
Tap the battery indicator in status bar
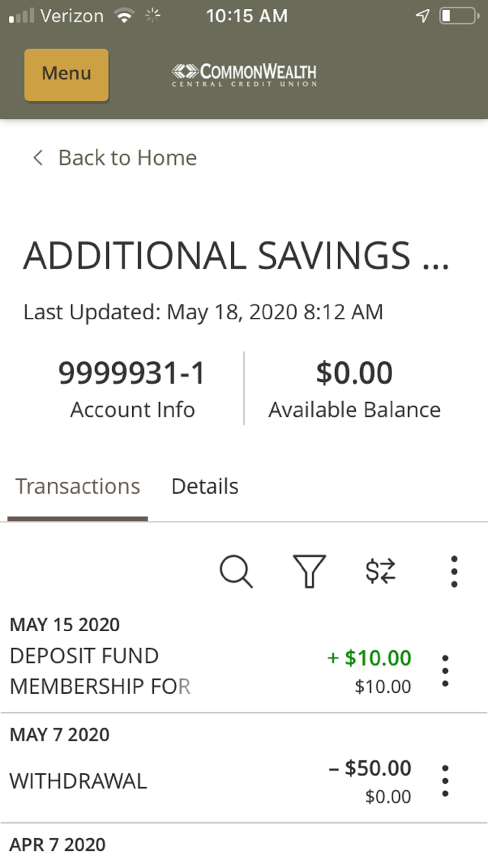tap(459, 16)
